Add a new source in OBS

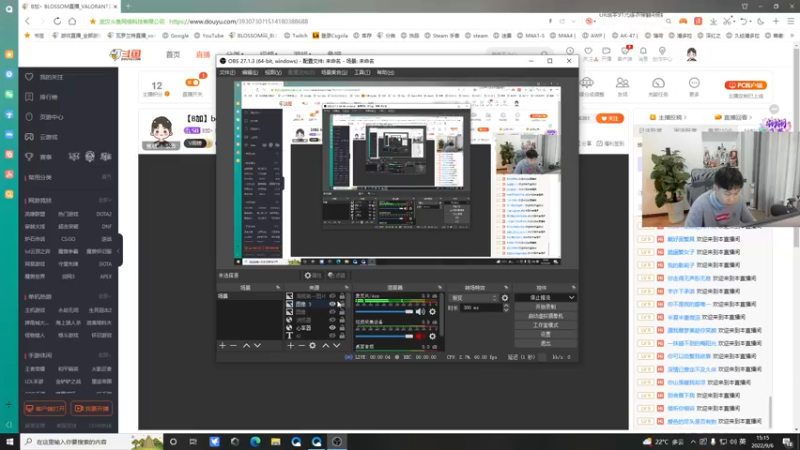coord(290,345)
